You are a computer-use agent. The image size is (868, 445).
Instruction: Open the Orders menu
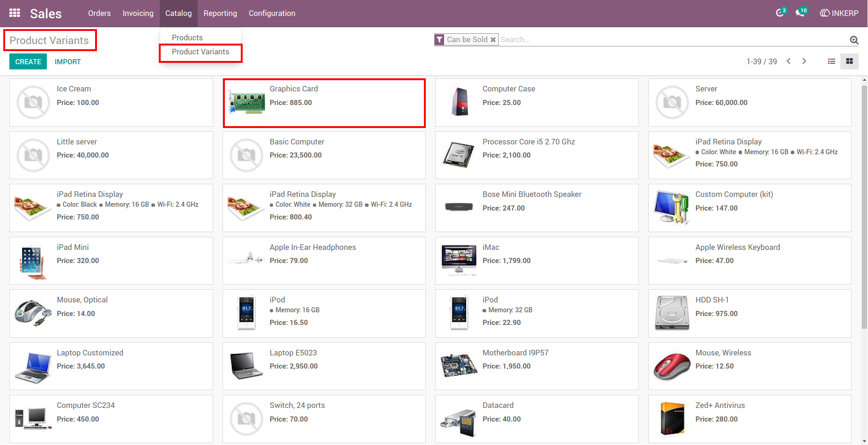(99, 13)
